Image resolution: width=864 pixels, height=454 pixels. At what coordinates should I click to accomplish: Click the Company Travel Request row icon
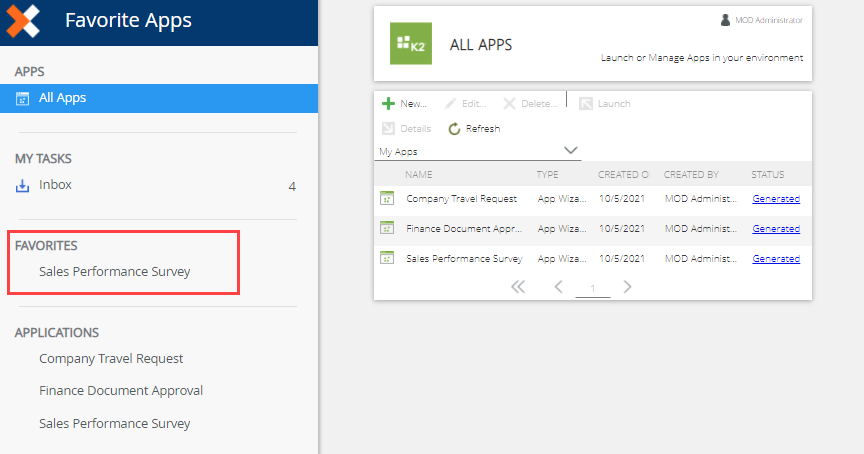tap(387, 198)
